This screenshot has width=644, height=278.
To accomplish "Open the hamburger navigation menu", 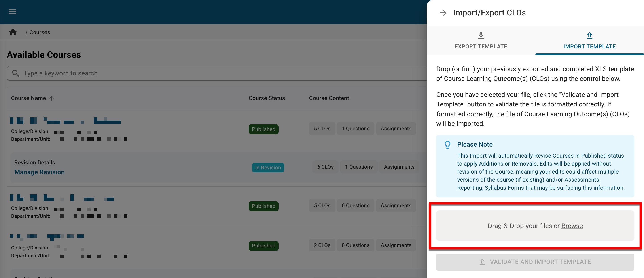I will click(12, 12).
